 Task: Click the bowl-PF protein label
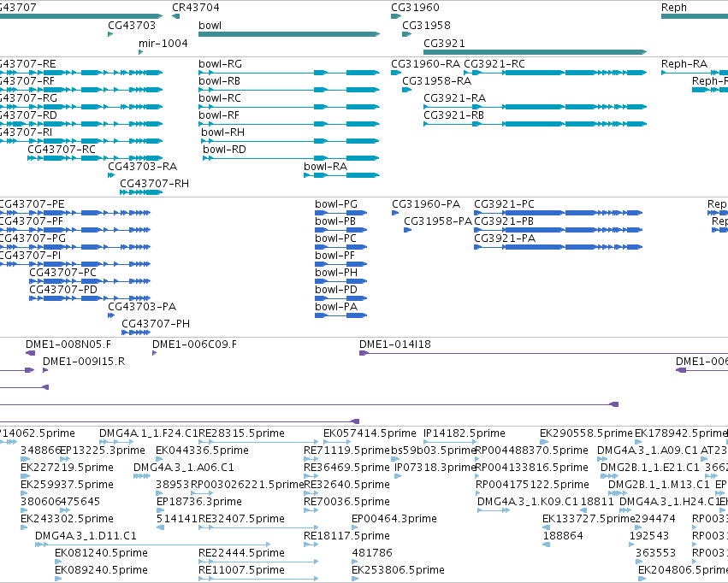point(334,256)
